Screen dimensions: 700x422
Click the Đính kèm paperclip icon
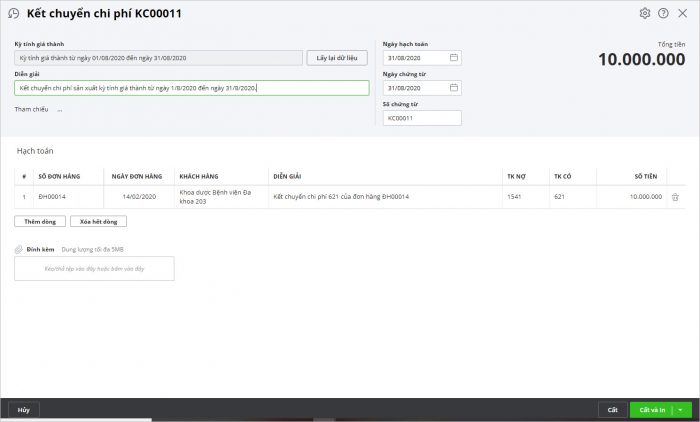pyautogui.click(x=19, y=249)
